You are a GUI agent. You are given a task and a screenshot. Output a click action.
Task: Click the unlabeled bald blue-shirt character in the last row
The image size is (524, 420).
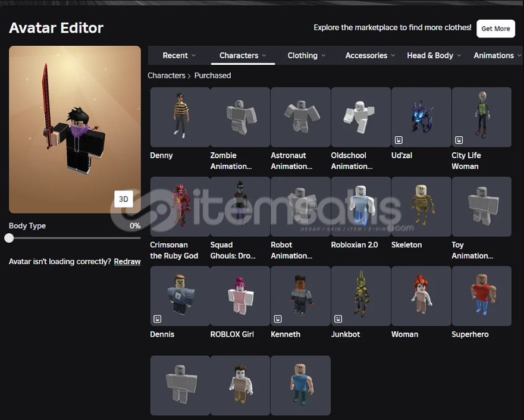tap(300, 385)
